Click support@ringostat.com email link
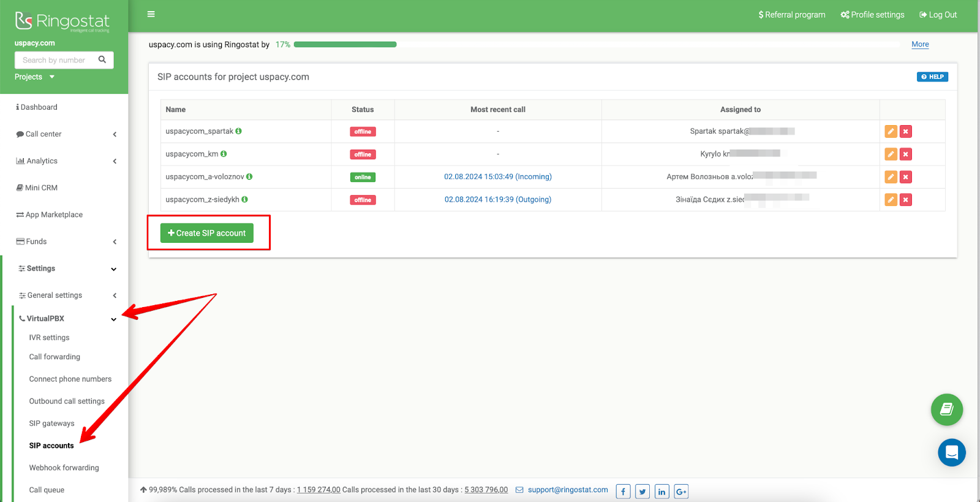The image size is (980, 502). [x=568, y=490]
